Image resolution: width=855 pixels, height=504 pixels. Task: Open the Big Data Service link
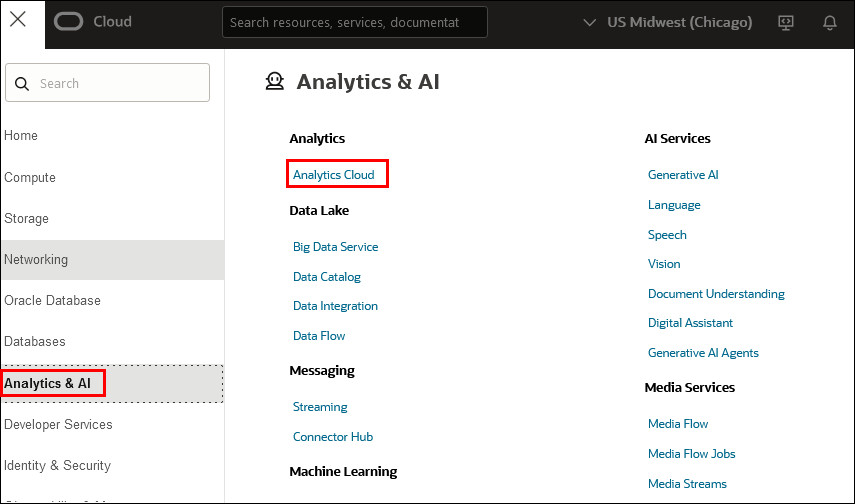coord(335,247)
